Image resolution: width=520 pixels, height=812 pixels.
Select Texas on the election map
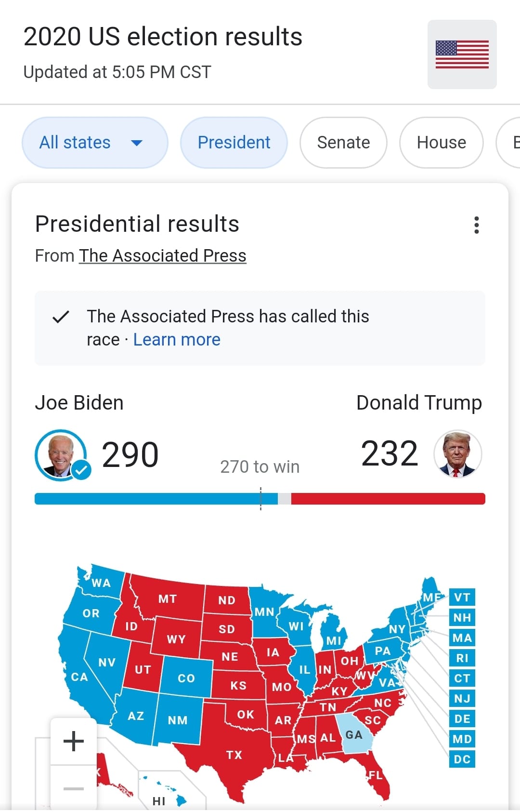click(x=234, y=755)
